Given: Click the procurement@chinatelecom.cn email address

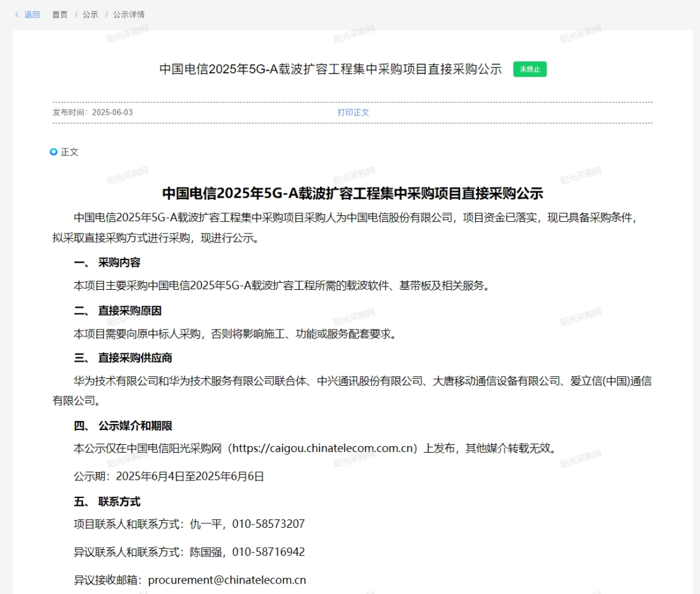Looking at the screenshot, I should tap(227, 580).
